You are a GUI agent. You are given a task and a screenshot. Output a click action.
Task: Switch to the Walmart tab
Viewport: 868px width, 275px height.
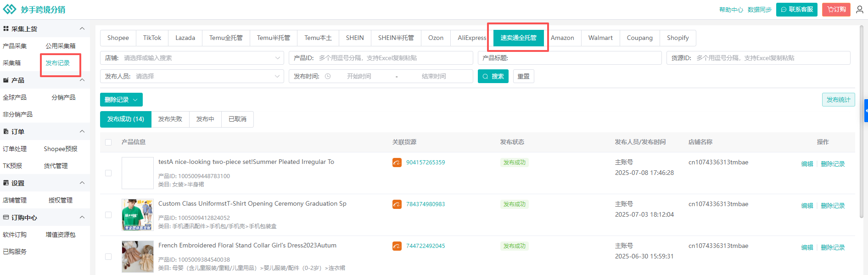point(600,38)
